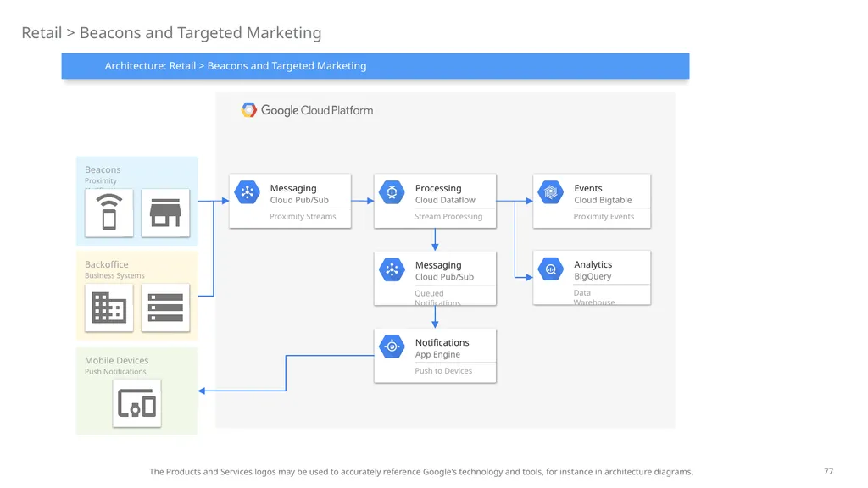Click the 'BigQuery' label
The height and width of the screenshot is (488, 868).
[x=593, y=277]
